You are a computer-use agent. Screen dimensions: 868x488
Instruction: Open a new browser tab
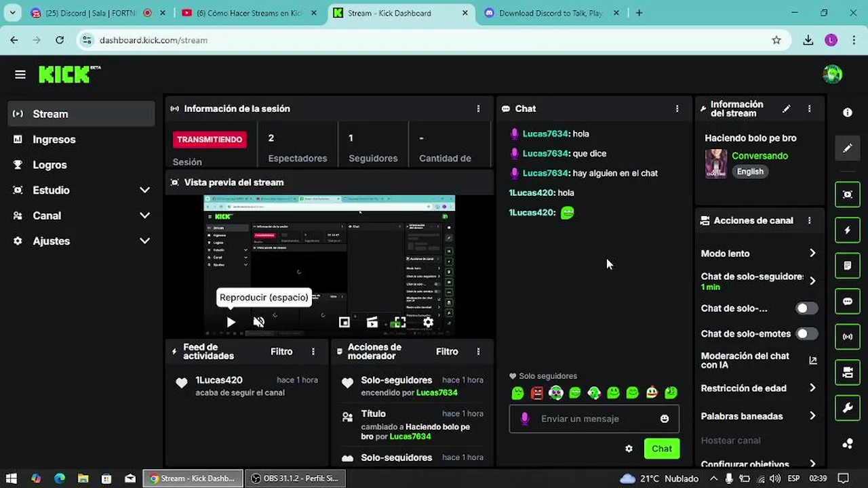[639, 13]
